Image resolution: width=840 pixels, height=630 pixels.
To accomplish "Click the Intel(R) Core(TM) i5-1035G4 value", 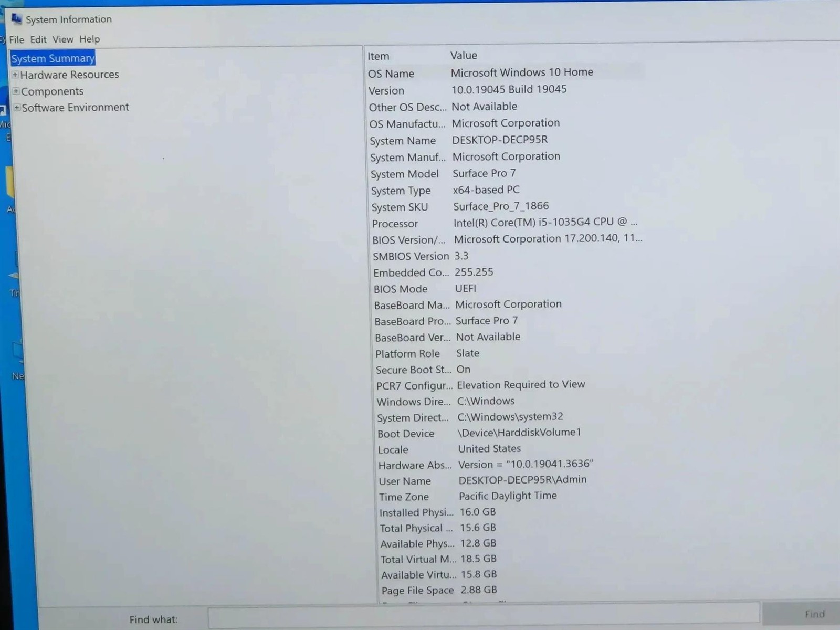I will [545, 222].
